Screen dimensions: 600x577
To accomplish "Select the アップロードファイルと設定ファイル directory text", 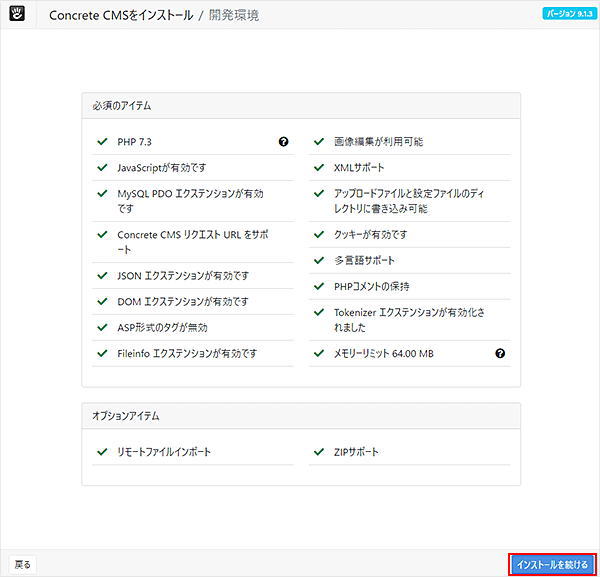I will pyautogui.click(x=409, y=201).
